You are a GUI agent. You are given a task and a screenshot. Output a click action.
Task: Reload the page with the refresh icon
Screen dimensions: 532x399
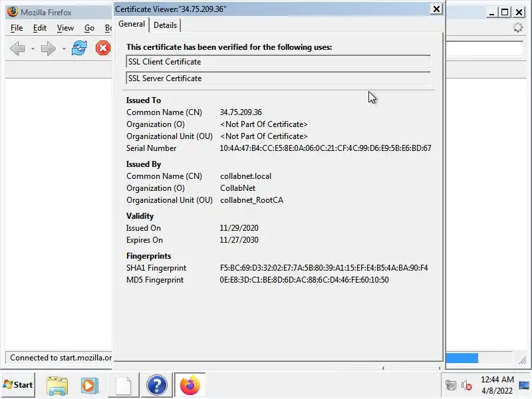pyautogui.click(x=79, y=48)
